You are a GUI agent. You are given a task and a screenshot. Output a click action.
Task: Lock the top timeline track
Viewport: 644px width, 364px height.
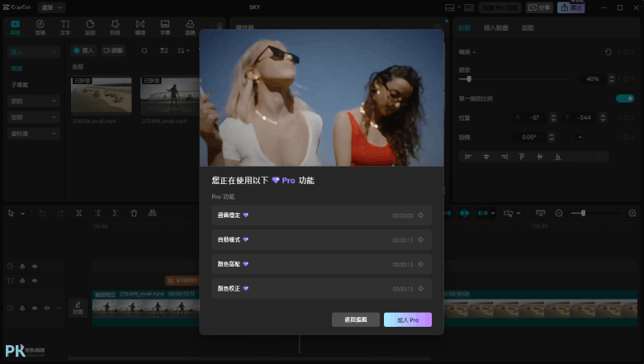22,267
